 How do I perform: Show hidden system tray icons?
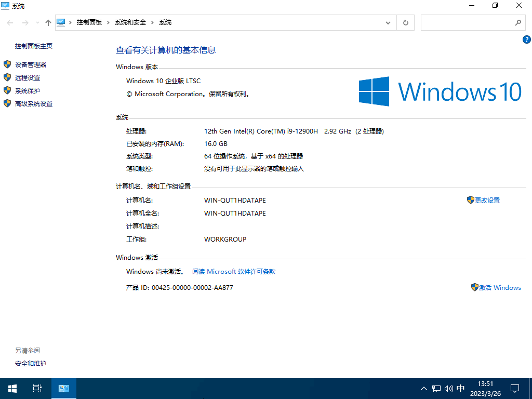click(x=423, y=389)
